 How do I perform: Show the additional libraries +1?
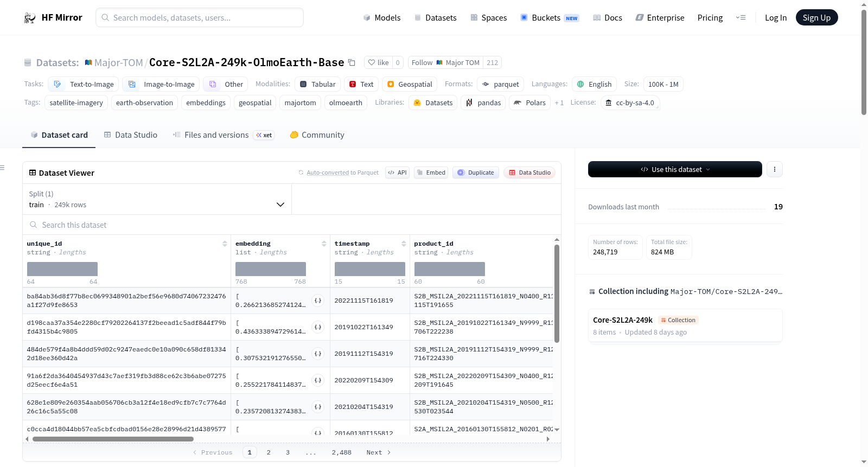pyautogui.click(x=559, y=103)
